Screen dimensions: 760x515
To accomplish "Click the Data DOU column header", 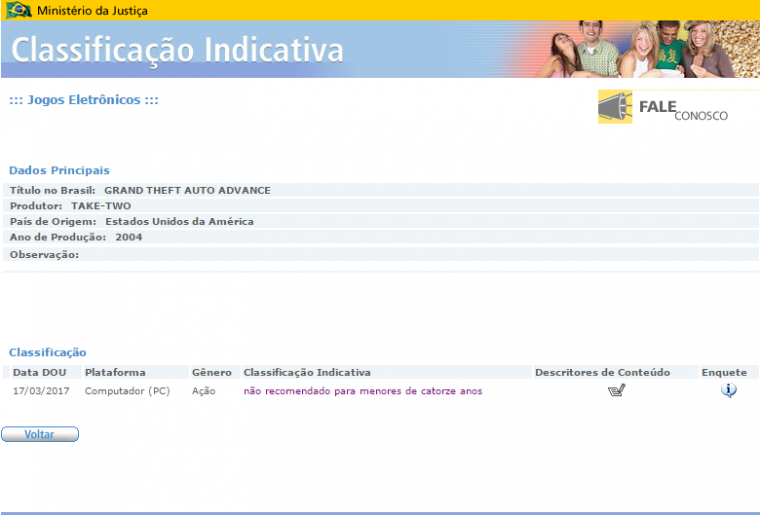I will (39, 373).
